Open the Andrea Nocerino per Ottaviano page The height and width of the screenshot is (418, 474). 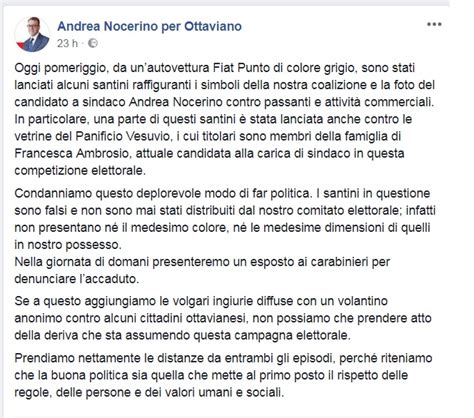click(x=149, y=26)
